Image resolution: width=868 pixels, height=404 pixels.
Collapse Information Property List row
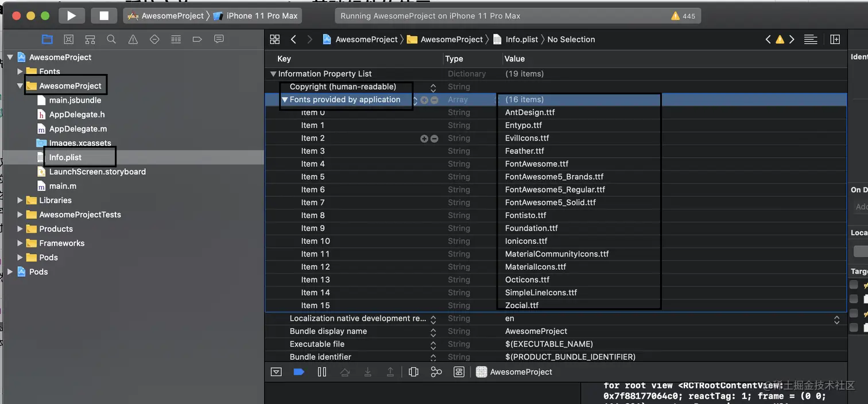pyautogui.click(x=273, y=74)
